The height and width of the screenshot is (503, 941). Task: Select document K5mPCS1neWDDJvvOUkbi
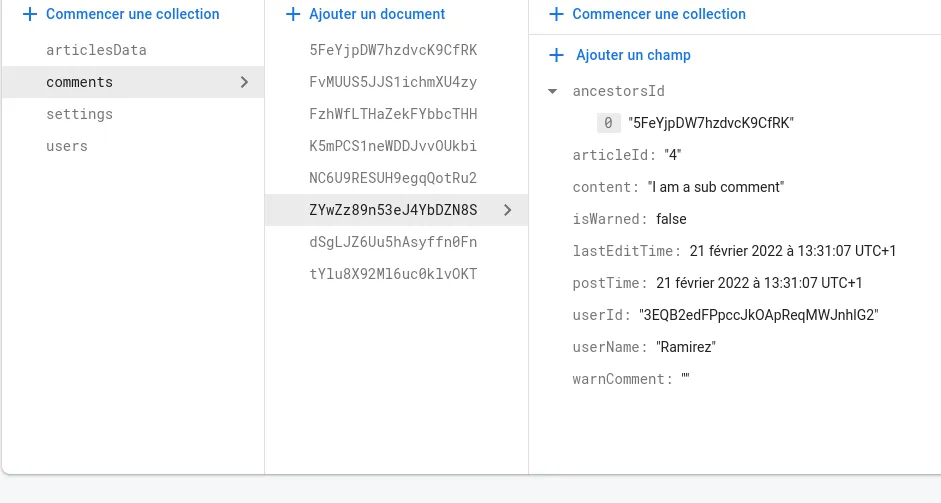point(393,146)
